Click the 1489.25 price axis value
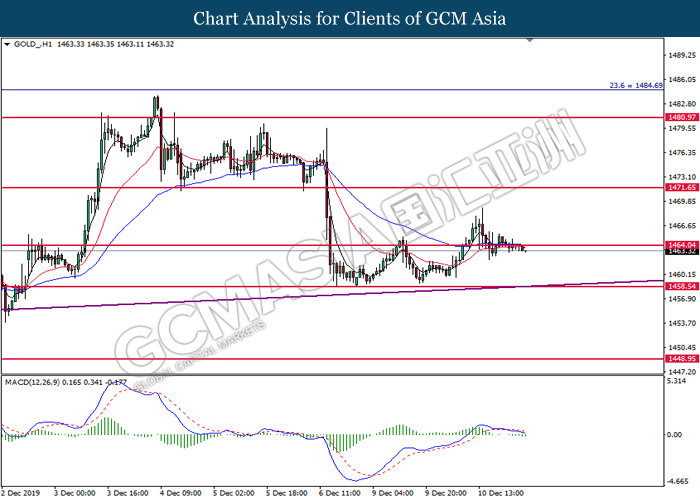Image resolution: width=700 pixels, height=500 pixels. click(x=682, y=55)
